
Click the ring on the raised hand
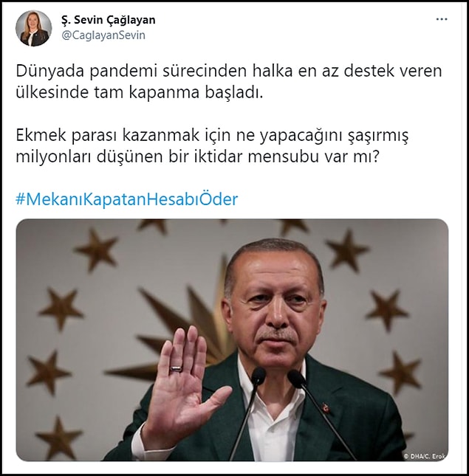tap(177, 368)
